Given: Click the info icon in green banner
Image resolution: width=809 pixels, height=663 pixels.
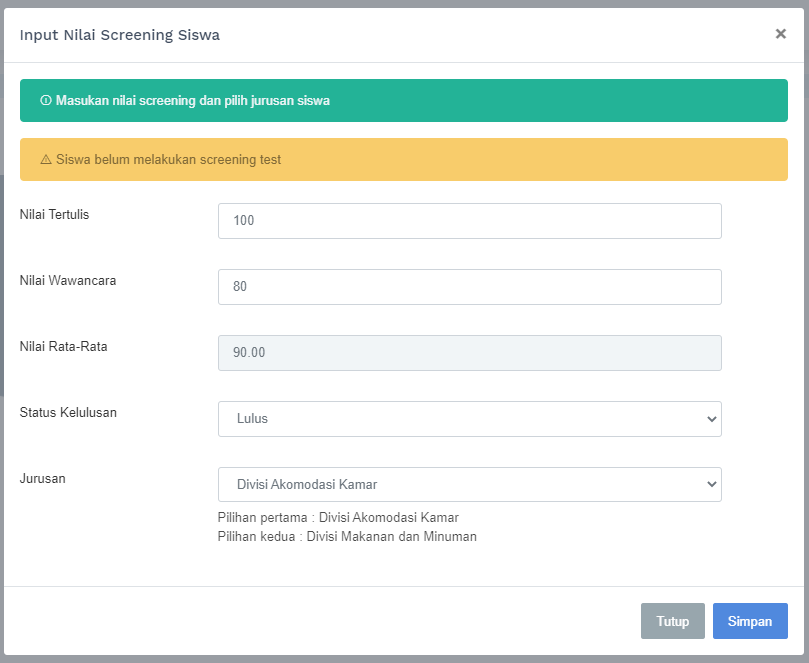Looking at the screenshot, I should pyautogui.click(x=46, y=101).
